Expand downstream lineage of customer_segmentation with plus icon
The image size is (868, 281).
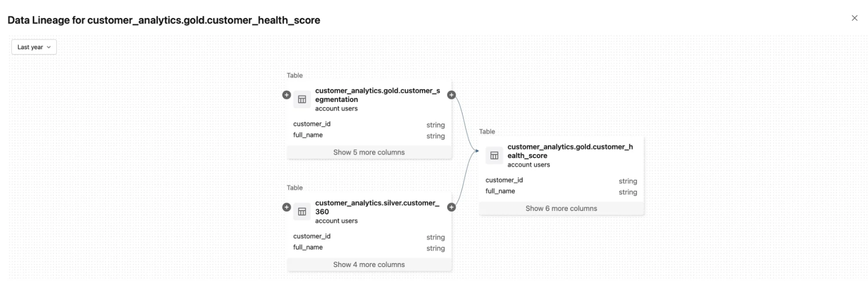click(x=452, y=94)
